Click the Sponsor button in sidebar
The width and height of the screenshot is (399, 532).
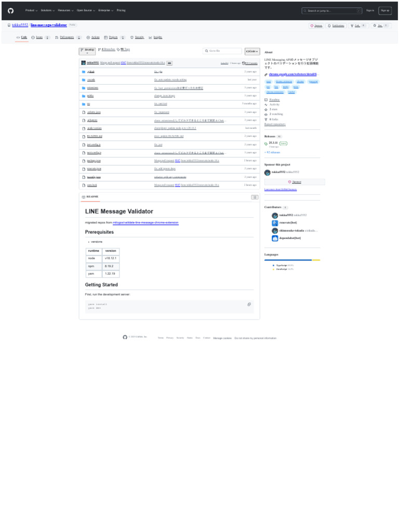295,182
